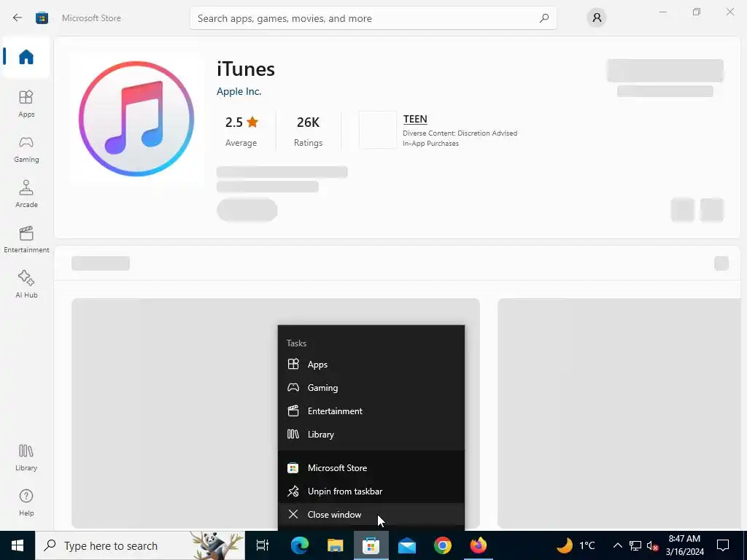This screenshot has width=747, height=560.
Task: Select Close window in the jump list
Action: 371,514
